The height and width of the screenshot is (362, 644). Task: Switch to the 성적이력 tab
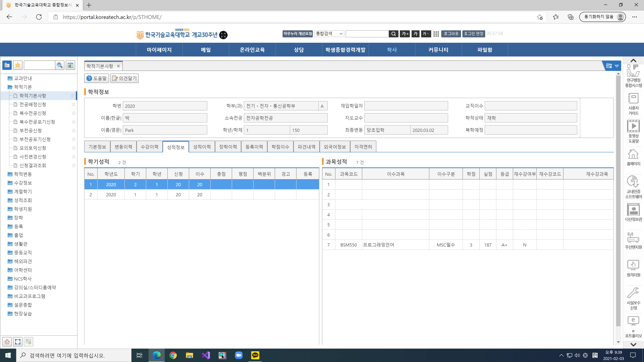pos(202,147)
